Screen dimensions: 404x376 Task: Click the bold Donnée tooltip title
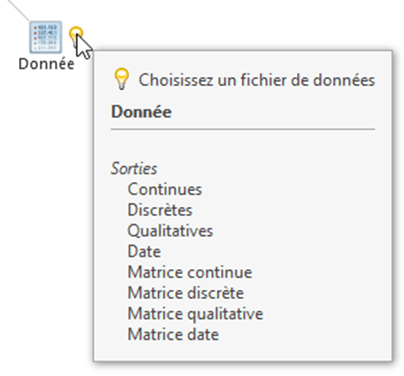pyautogui.click(x=141, y=112)
